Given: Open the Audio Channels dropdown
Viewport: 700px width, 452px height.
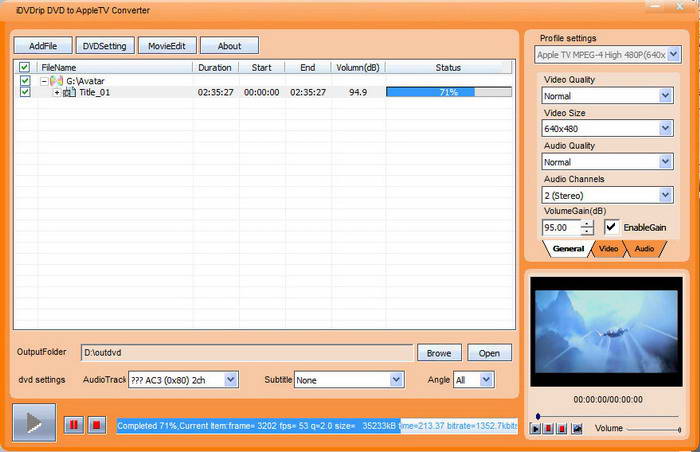Looking at the screenshot, I should (x=665, y=195).
